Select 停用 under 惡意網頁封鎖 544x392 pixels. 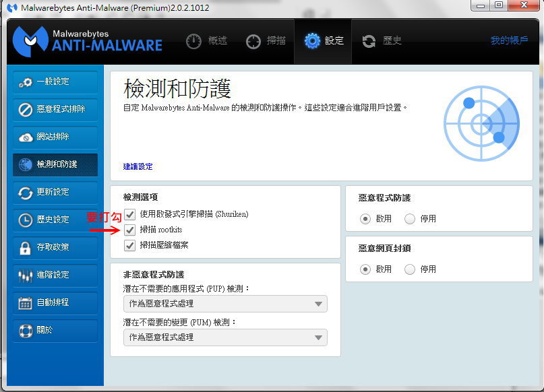click(410, 269)
